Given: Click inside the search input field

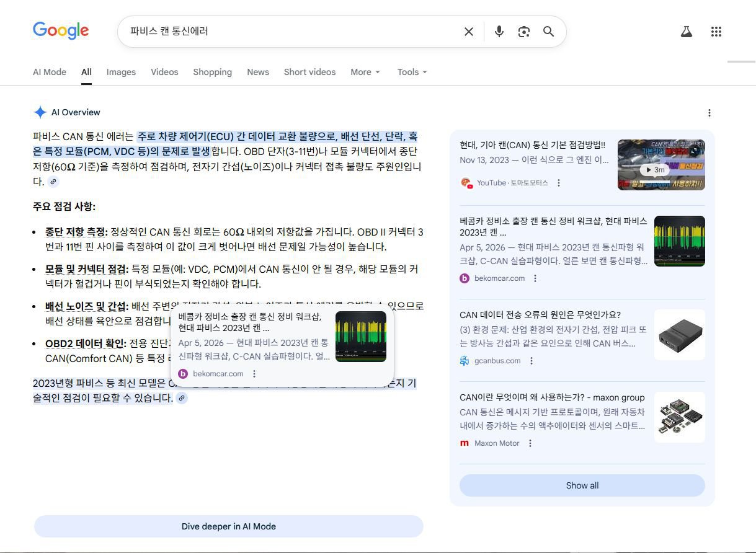Looking at the screenshot, I should tap(279, 31).
